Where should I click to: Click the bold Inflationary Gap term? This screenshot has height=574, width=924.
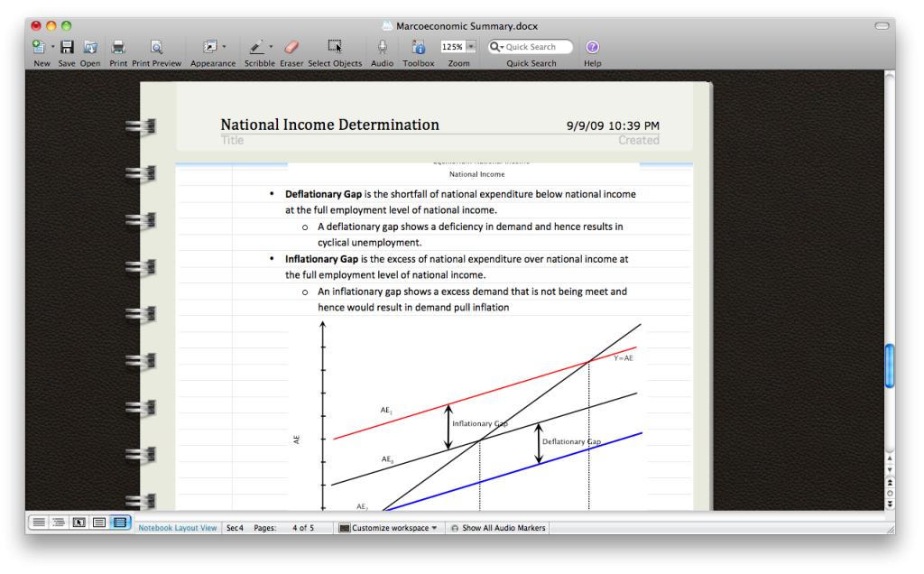[322, 259]
